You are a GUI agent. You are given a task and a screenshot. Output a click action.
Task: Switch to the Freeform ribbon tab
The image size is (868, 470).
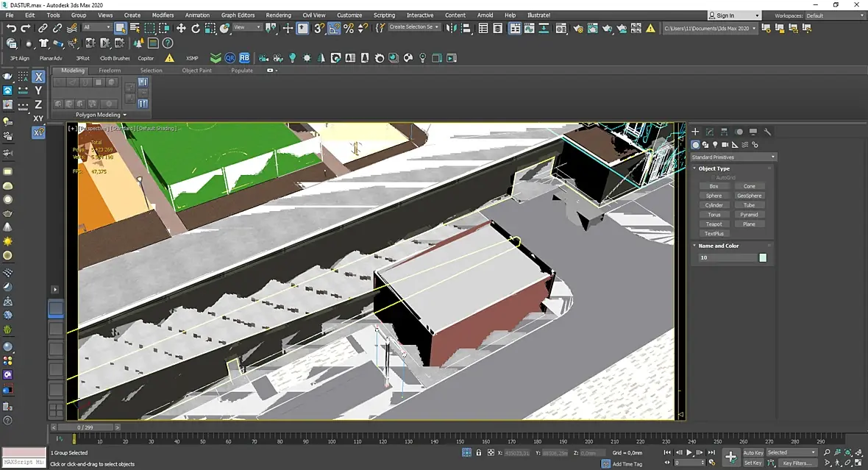(x=110, y=71)
